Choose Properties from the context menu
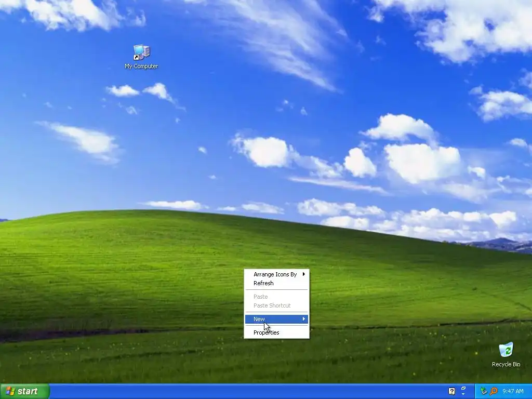Viewport: 532px width, 399px height. tap(276, 332)
